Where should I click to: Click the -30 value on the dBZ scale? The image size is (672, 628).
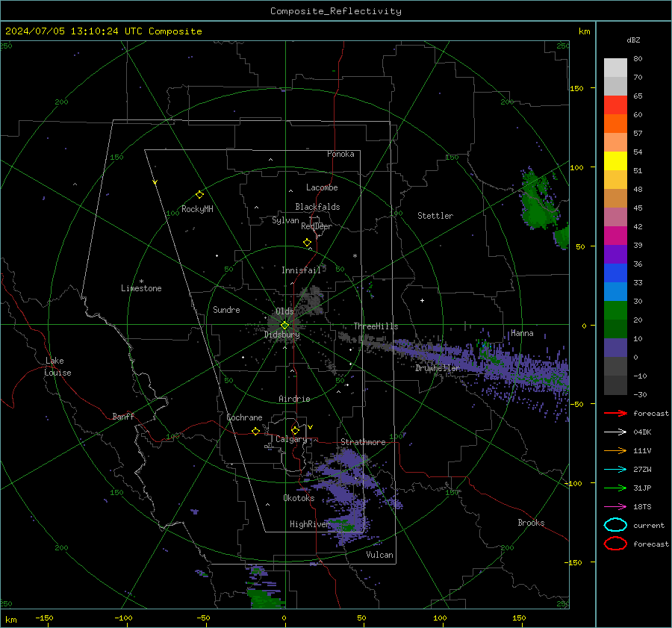click(640, 394)
